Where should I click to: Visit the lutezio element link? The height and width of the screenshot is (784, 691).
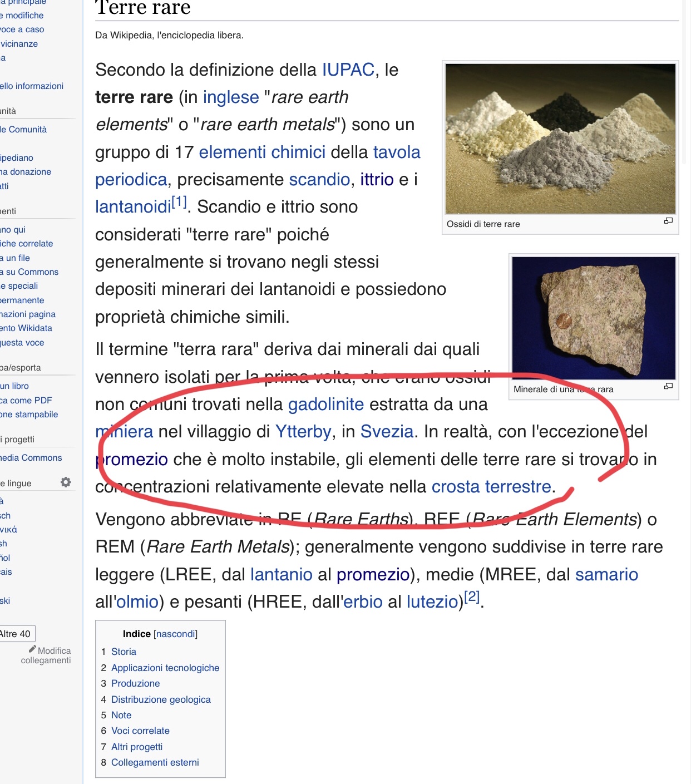point(432,602)
